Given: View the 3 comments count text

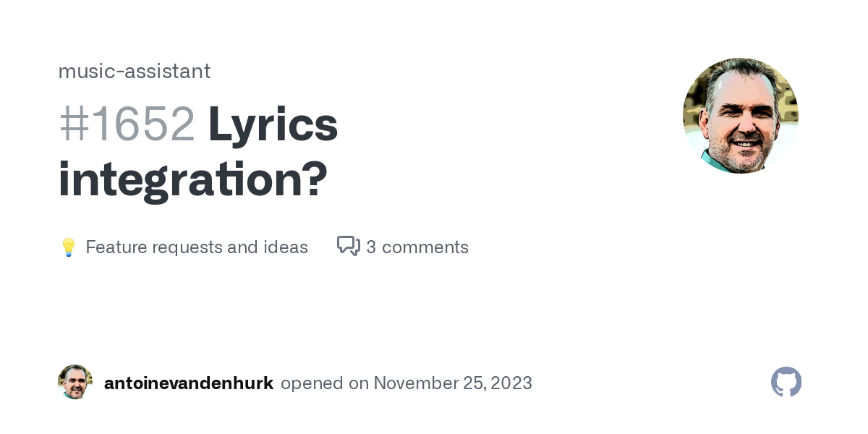Looking at the screenshot, I should tap(417, 247).
